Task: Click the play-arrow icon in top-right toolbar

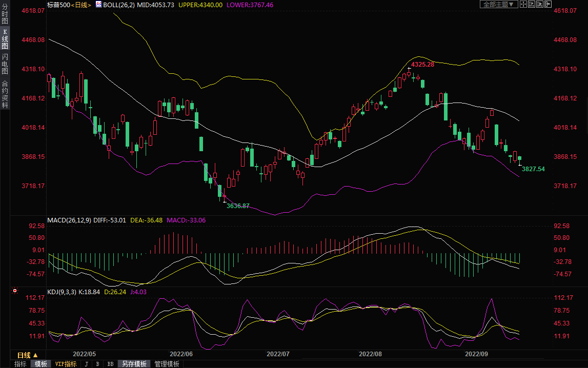Action: click(540, 4)
